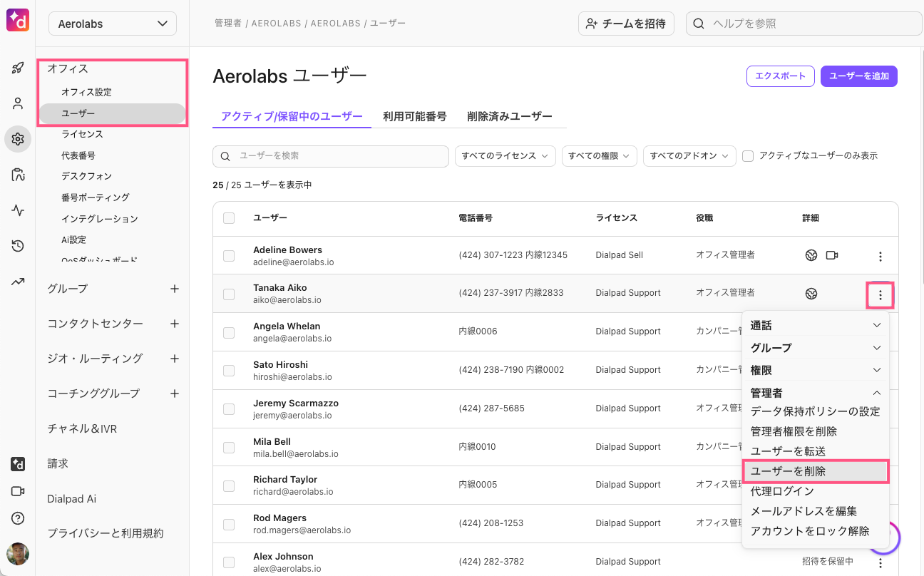The height and width of the screenshot is (576, 924).
Task: Expand the 通話 section in the menu
Action: [816, 325]
